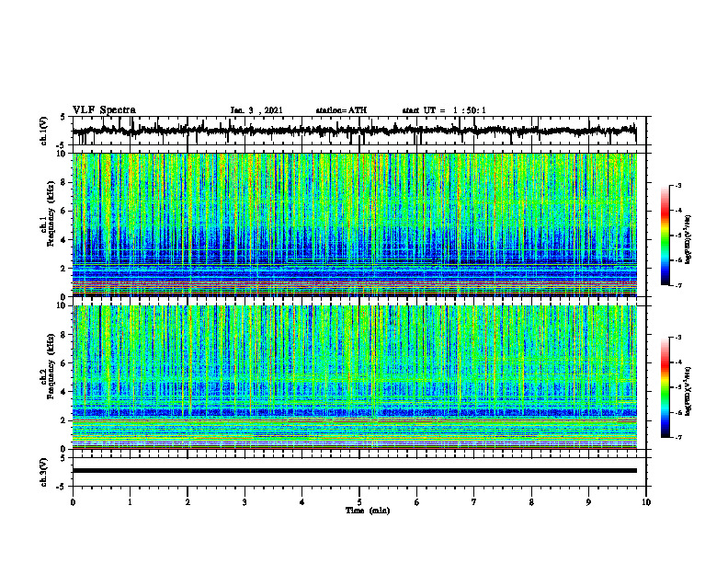Click the "5" tick of ch.1(V) axis

click(63, 117)
